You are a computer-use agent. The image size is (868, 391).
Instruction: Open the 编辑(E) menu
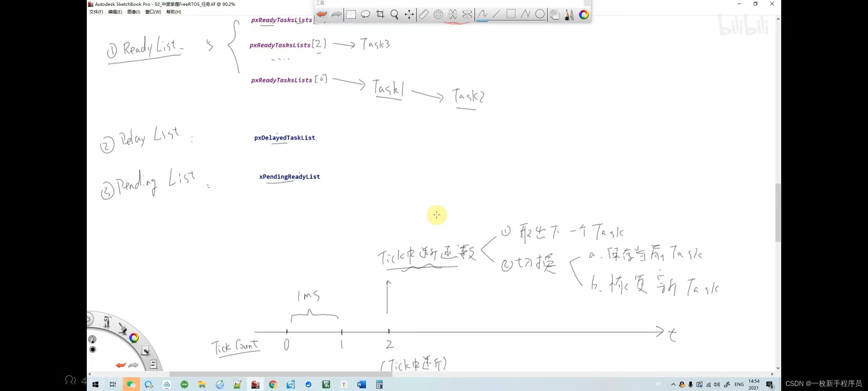point(115,12)
